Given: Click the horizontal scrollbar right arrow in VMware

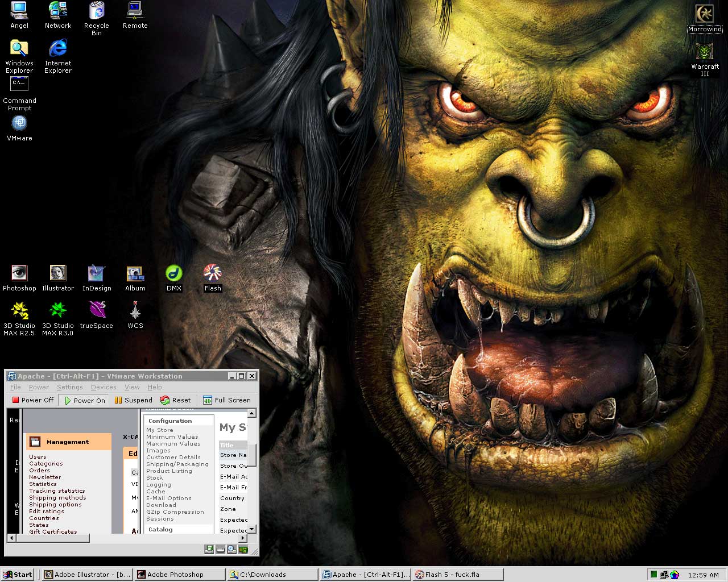Looking at the screenshot, I should point(243,538).
